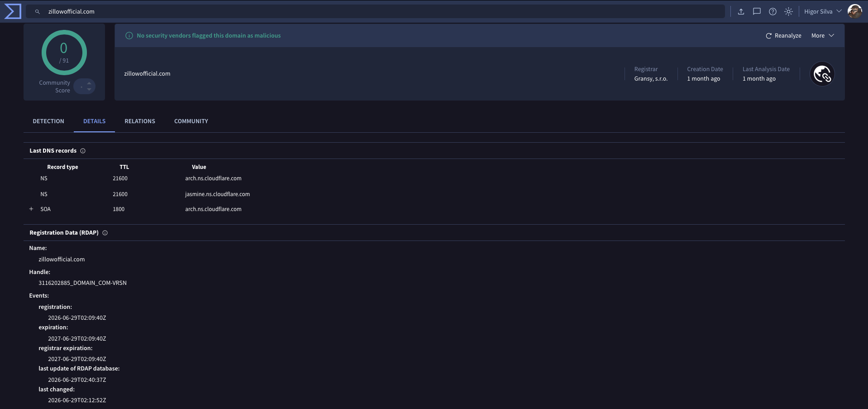The width and height of the screenshot is (868, 409).
Task: Click the jasmine.ns.cloudflare.com NS value
Action: point(217,194)
